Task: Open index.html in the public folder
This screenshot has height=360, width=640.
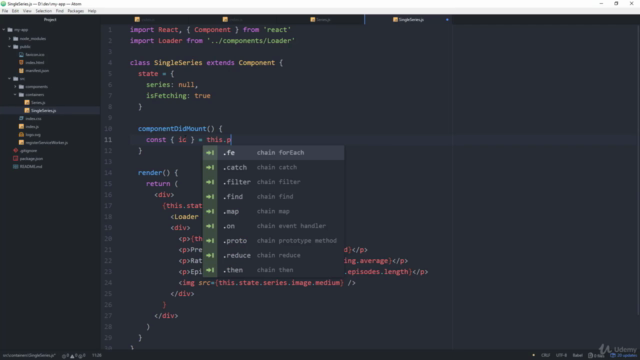Action: coord(35,62)
